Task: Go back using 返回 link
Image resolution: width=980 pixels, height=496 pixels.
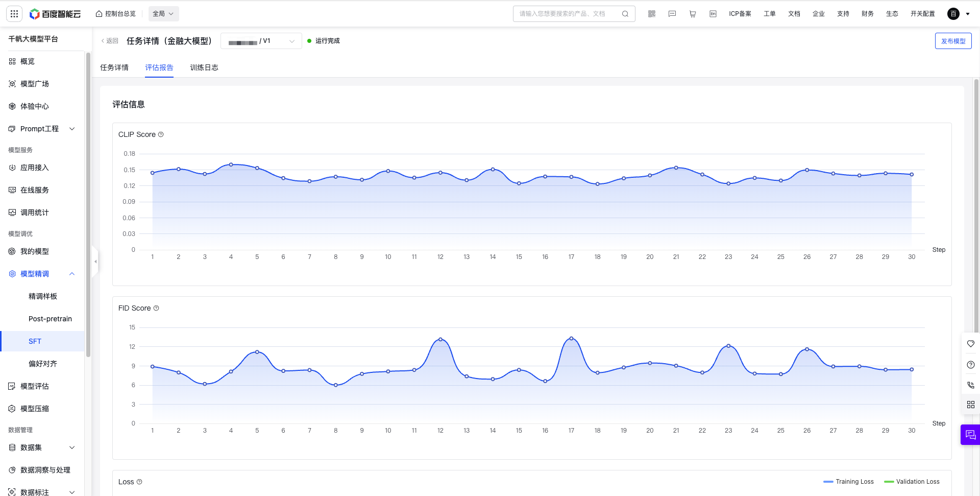Action: pos(110,41)
